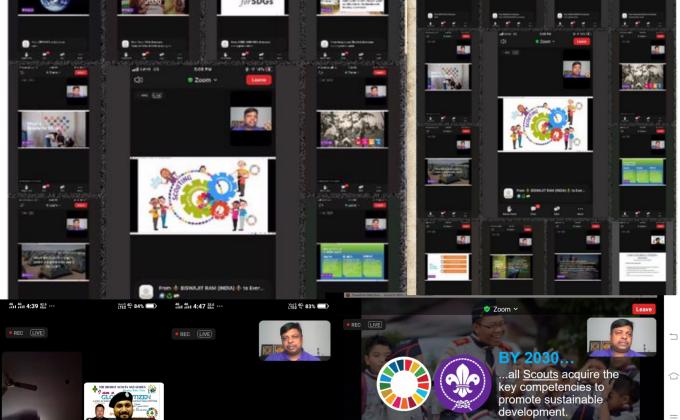
Task: Expand the Zoom dropdown above the gears slide
Action: point(203,80)
